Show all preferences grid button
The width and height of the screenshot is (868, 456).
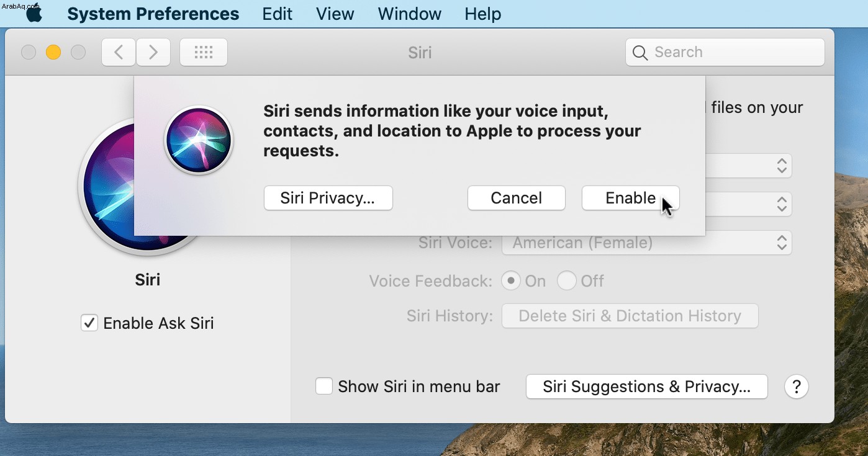coord(204,52)
